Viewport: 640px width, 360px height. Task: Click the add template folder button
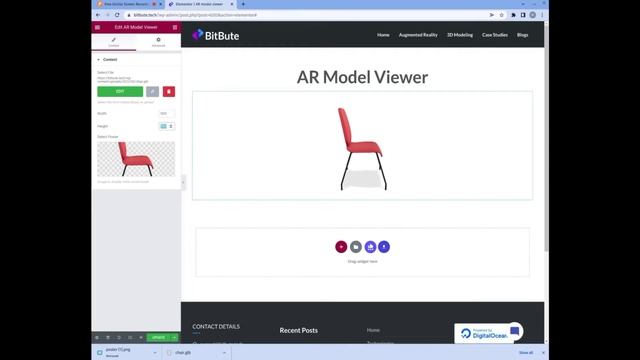(x=356, y=247)
